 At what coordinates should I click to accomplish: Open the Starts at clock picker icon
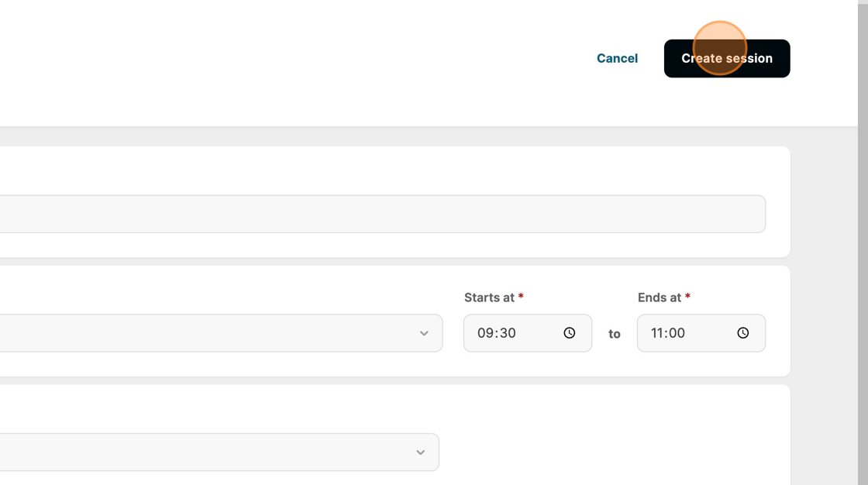[570, 333]
